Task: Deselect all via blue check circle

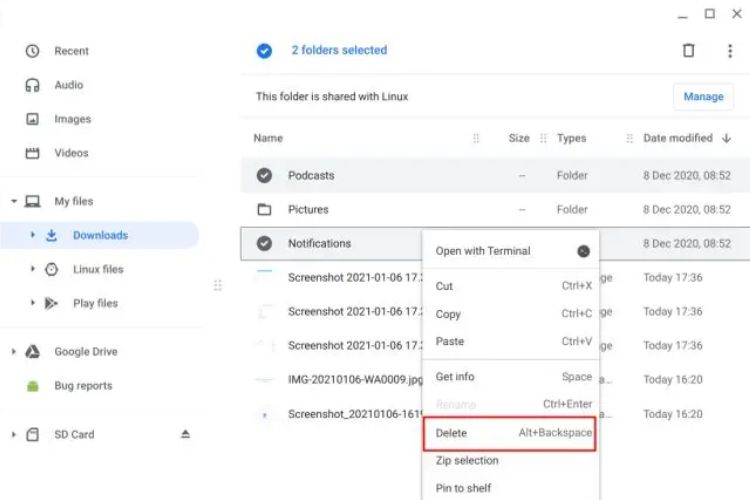Action: coord(264,50)
